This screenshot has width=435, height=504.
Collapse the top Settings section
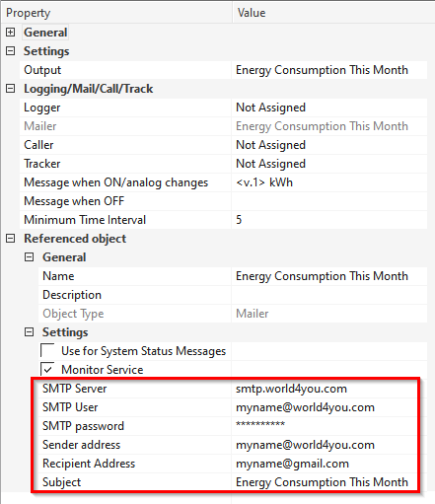pyautogui.click(x=11, y=51)
